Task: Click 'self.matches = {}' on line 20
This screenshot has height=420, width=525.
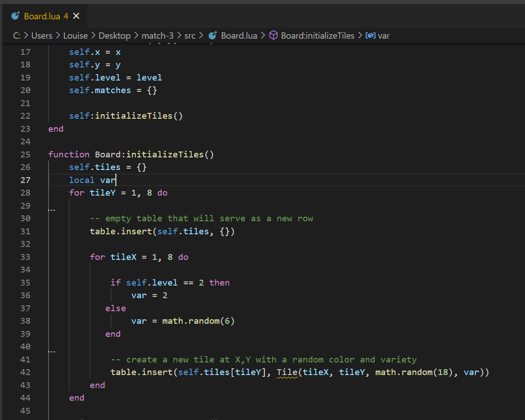Action: tap(113, 90)
